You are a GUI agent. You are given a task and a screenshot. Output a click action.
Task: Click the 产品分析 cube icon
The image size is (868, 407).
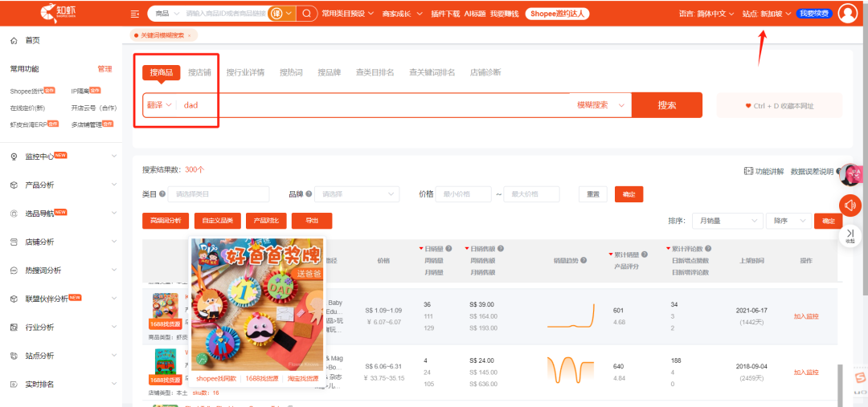[x=14, y=185]
